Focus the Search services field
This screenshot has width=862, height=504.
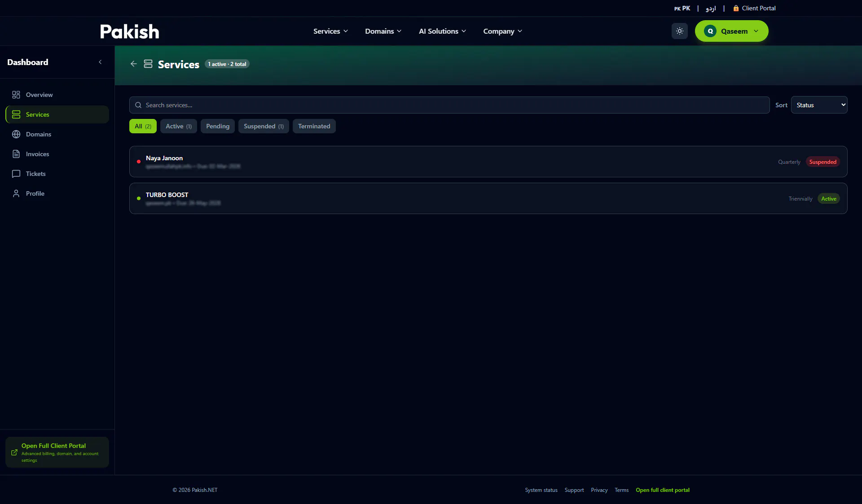[449, 105]
